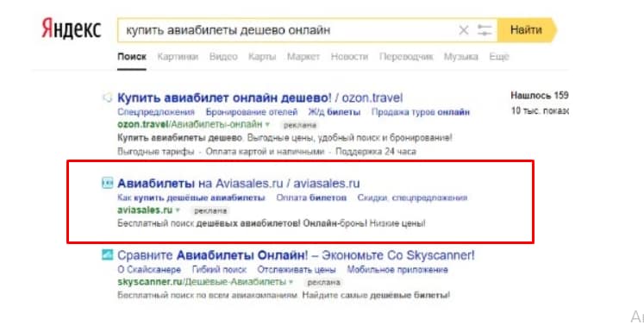Click the ozon.travel favicon
Viewport: 644px width, 326px height.
(x=107, y=97)
